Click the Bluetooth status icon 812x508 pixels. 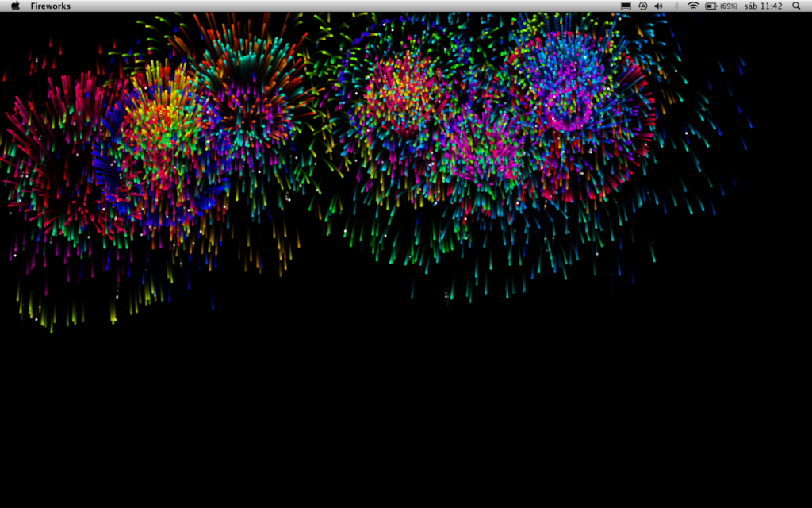pyautogui.click(x=676, y=6)
